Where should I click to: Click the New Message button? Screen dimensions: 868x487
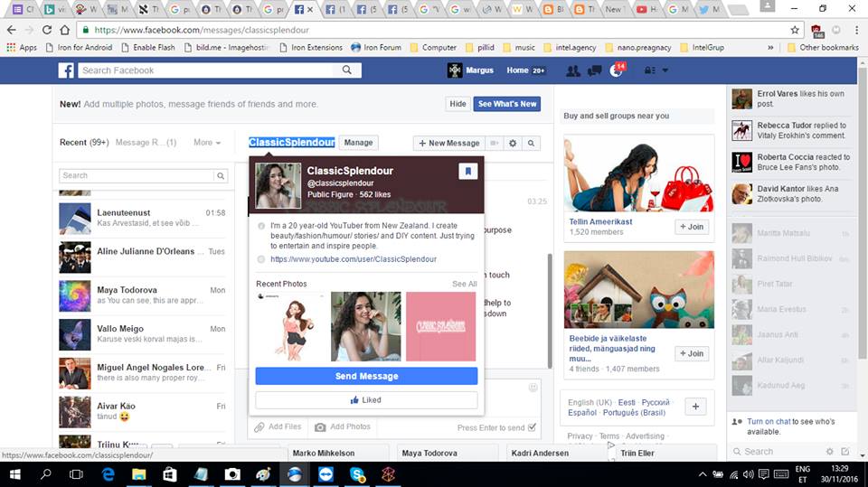(449, 144)
